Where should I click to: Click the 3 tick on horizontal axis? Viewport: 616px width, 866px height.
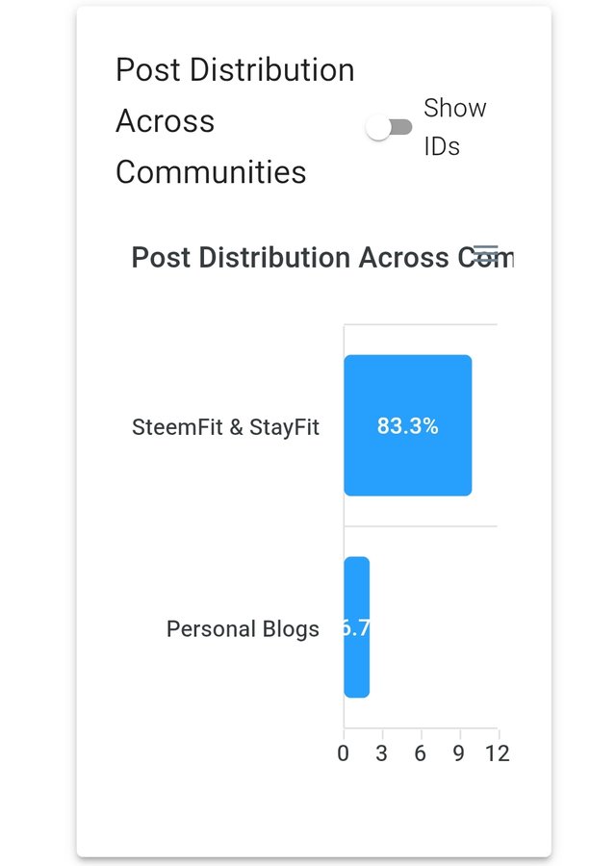(x=382, y=753)
